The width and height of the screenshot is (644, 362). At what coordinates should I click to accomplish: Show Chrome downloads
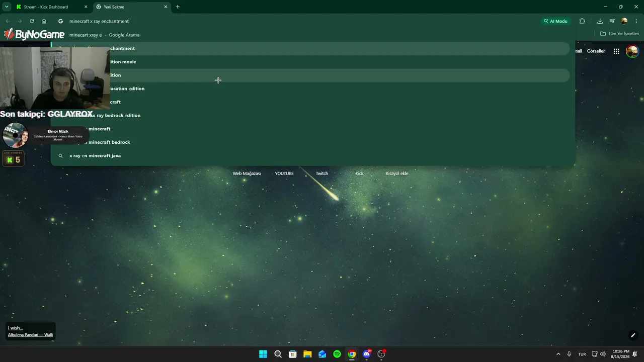tap(600, 21)
